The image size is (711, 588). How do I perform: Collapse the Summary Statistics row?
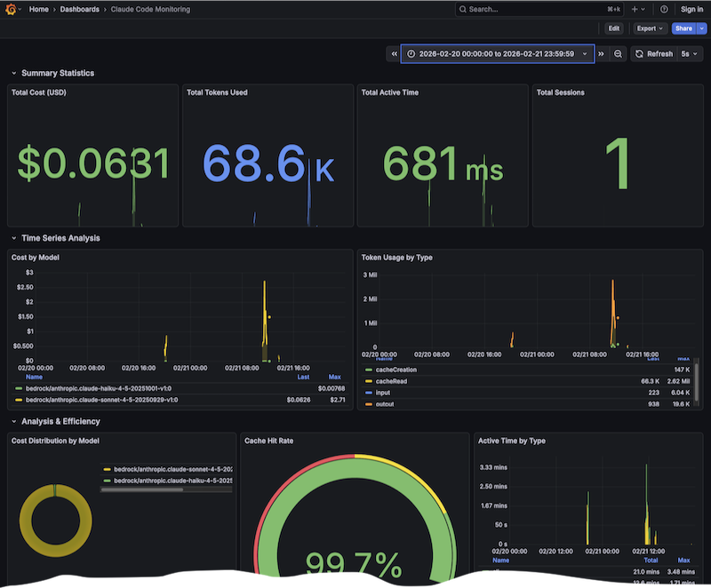tap(13, 73)
